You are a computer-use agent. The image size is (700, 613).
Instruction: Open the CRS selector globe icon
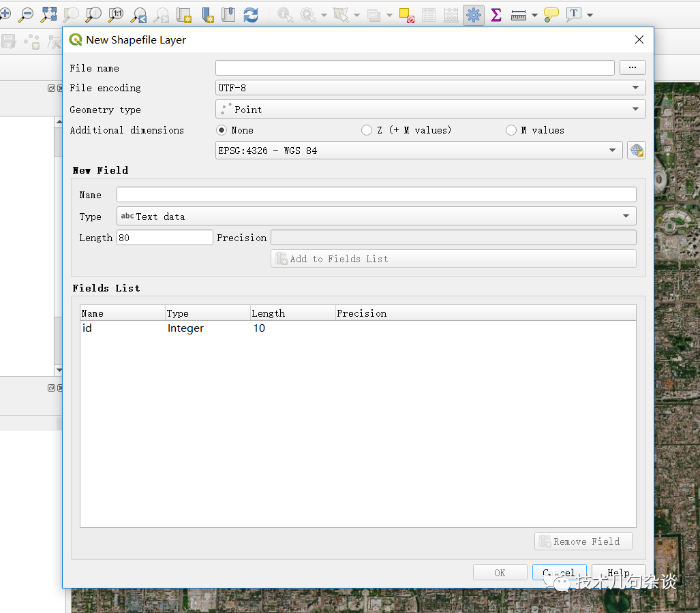(x=636, y=151)
